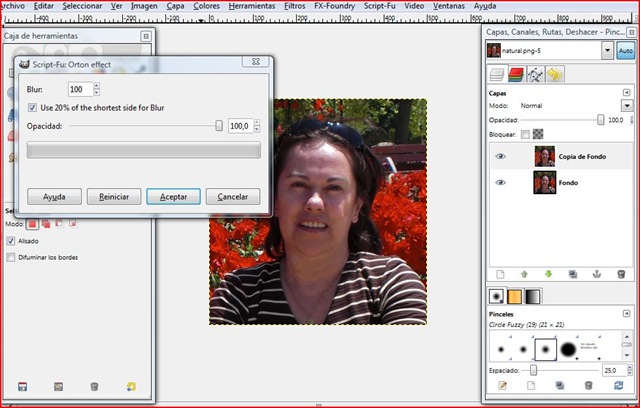Open the Pinceles (brushes) tab
The image size is (640, 408).
click(x=496, y=297)
